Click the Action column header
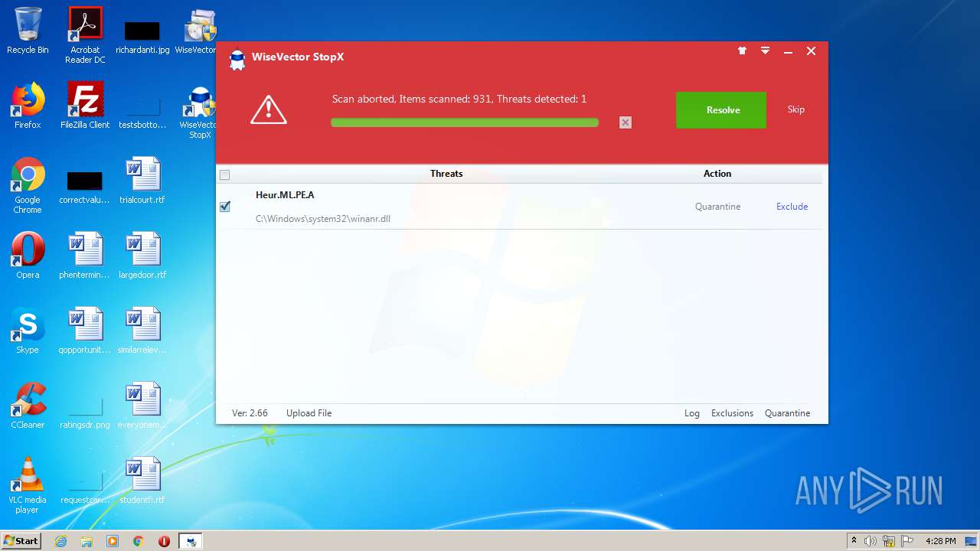Viewport: 980px width, 551px height. pos(717,174)
